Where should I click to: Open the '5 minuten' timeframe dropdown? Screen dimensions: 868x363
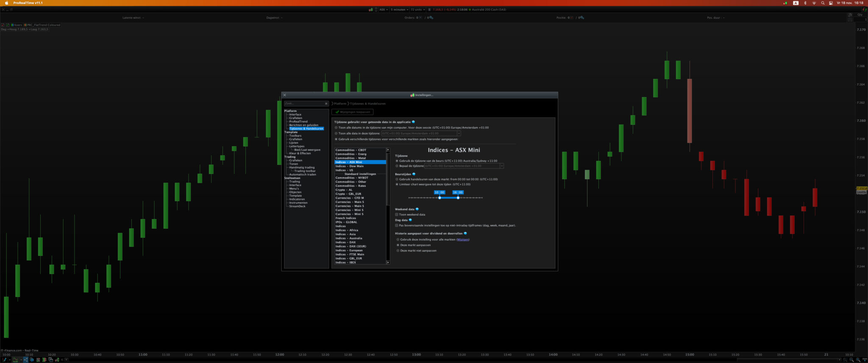pyautogui.click(x=399, y=10)
